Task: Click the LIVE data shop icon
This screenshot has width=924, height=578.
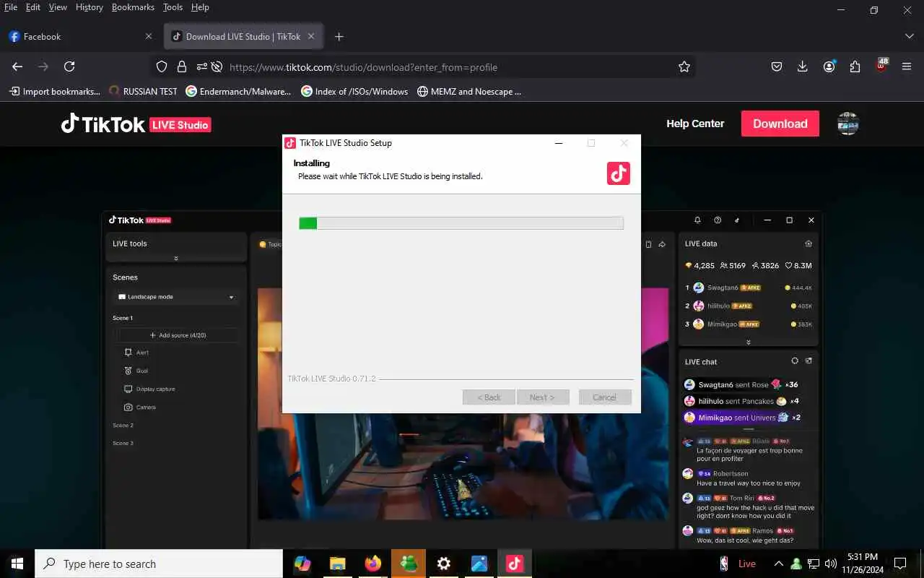Action: (x=808, y=243)
